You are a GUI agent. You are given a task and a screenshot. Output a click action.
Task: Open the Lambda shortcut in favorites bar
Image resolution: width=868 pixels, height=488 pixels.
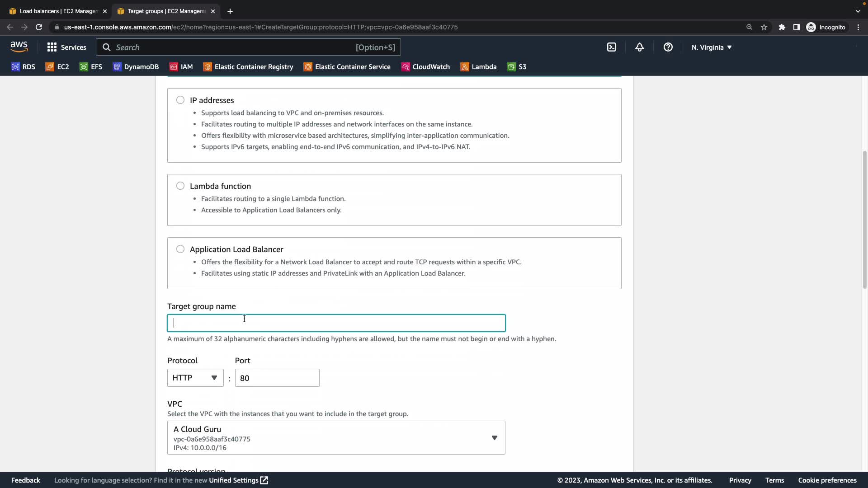click(x=478, y=67)
